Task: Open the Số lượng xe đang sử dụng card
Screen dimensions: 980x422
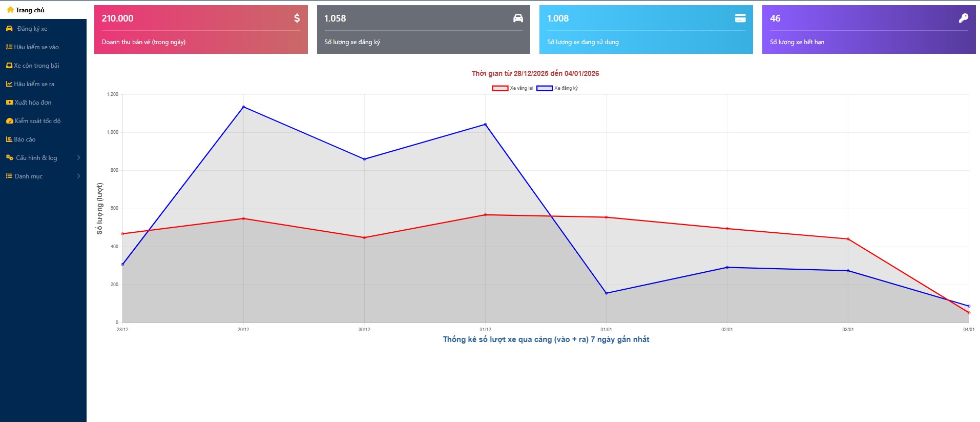Action: (x=645, y=29)
